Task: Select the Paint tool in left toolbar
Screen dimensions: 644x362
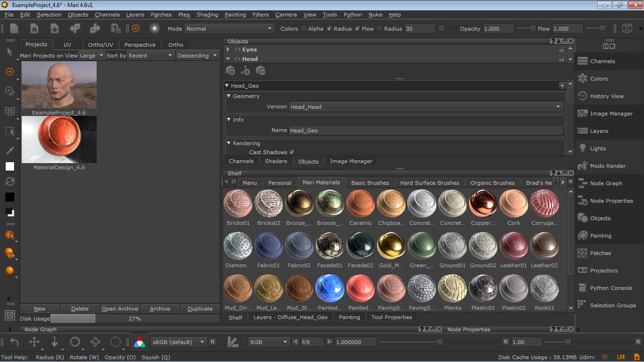Action: pyautogui.click(x=9, y=72)
